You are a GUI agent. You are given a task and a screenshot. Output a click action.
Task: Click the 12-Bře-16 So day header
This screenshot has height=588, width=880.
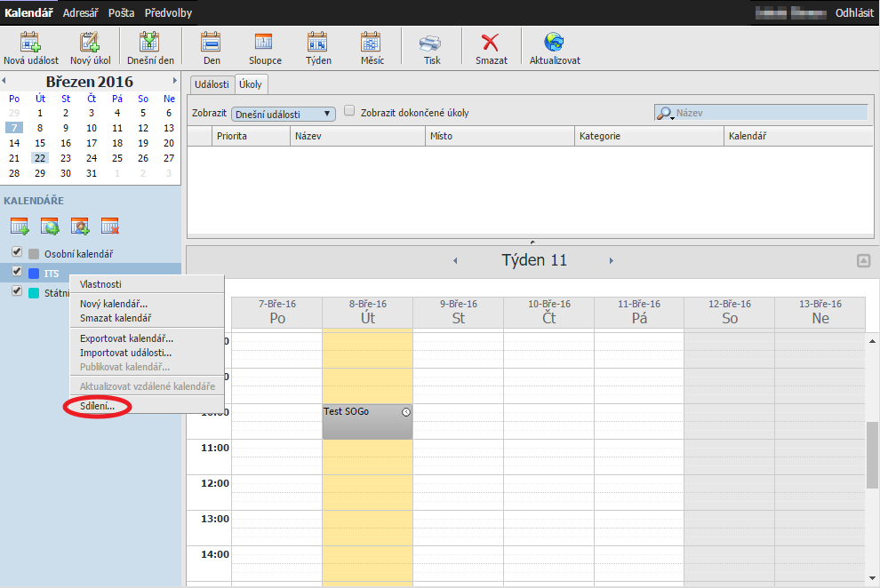(x=730, y=313)
